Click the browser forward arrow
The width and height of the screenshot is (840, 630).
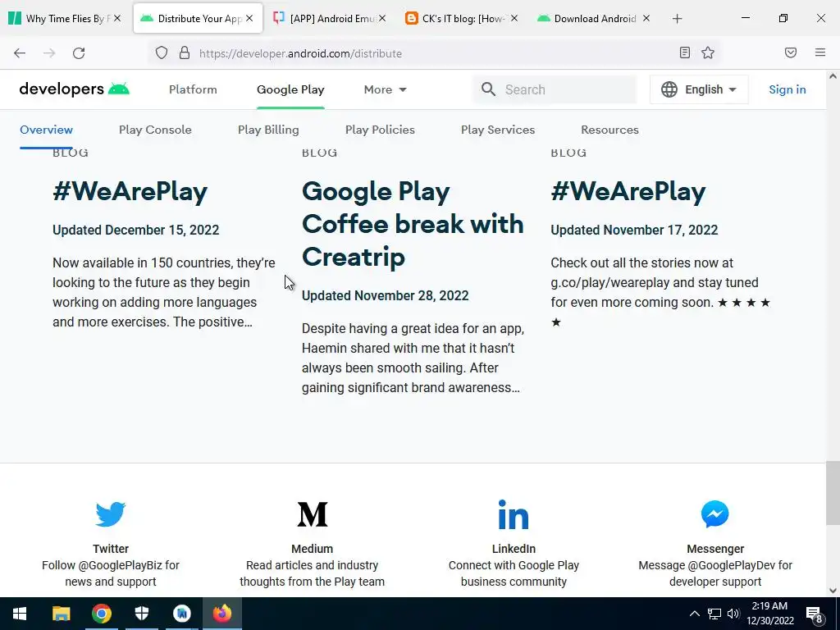[49, 53]
